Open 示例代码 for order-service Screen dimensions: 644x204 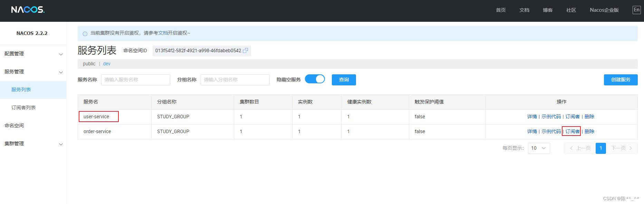551,131
